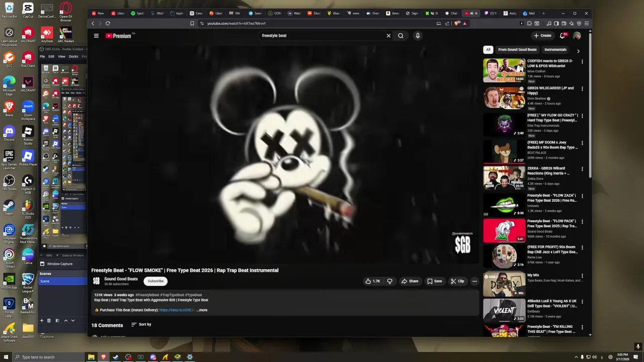Dislike the video with thumbs down

click(x=389, y=281)
